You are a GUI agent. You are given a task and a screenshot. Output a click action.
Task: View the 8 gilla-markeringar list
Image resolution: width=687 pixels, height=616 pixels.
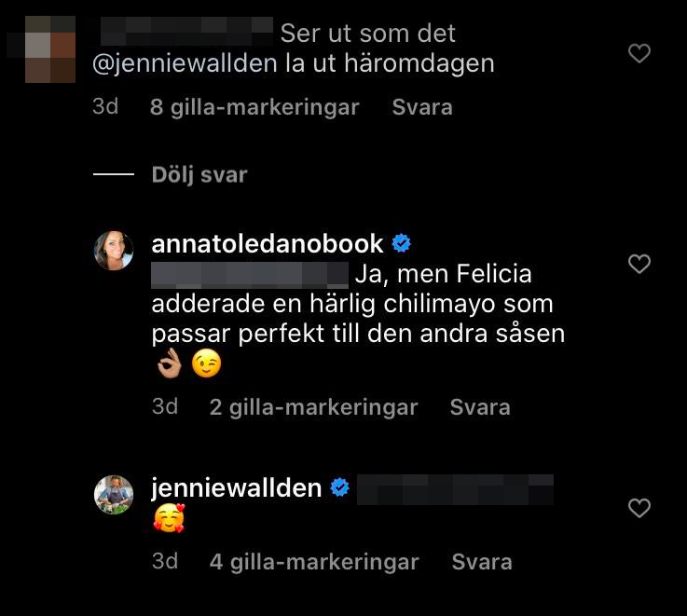click(x=254, y=108)
